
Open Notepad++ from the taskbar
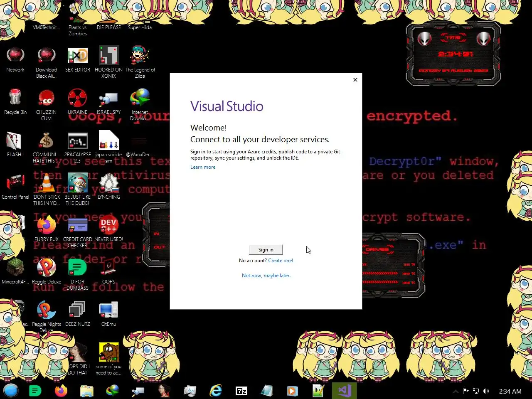tap(318, 391)
